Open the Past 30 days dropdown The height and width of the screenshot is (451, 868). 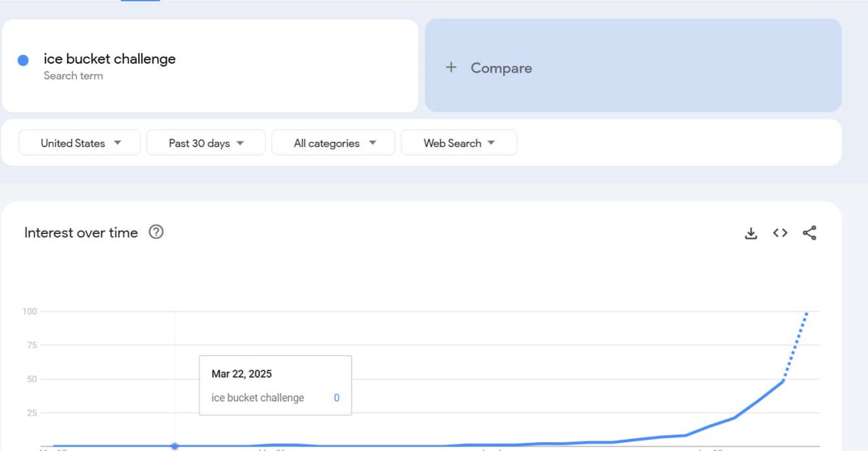tap(206, 143)
